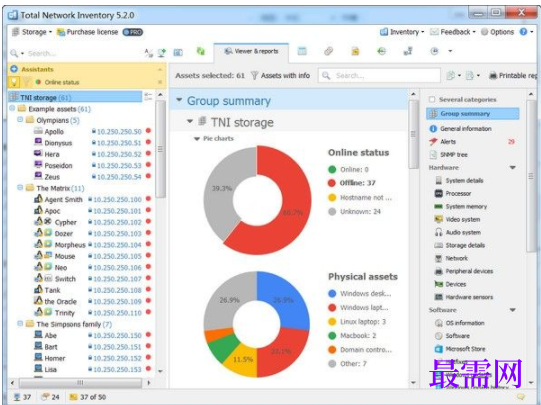Collapse the Pie charts section

(197, 139)
